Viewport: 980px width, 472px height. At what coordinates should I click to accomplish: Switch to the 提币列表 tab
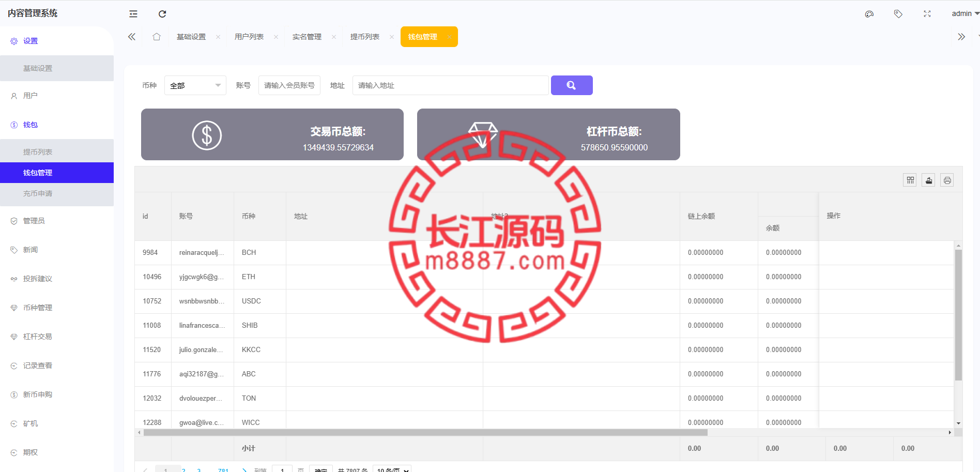click(x=365, y=37)
